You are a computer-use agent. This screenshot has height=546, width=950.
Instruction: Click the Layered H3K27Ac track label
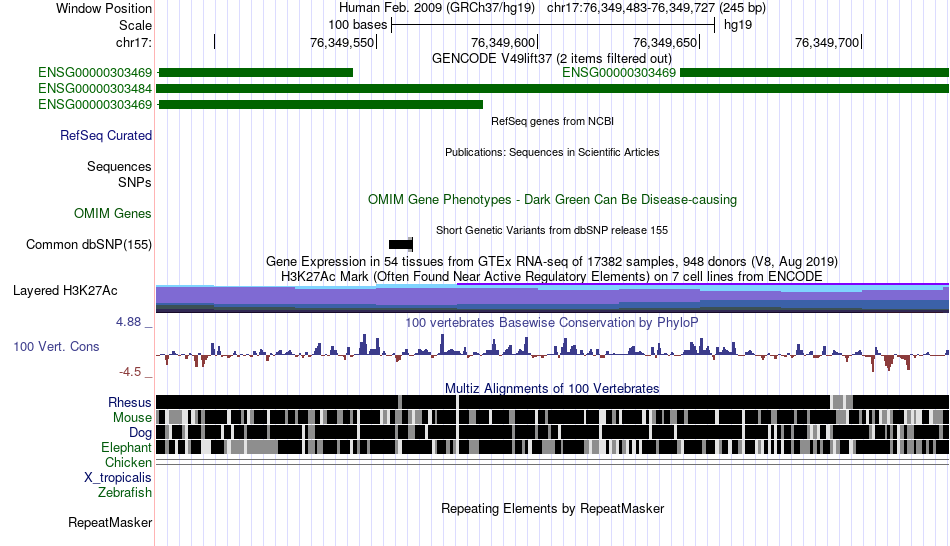click(65, 291)
